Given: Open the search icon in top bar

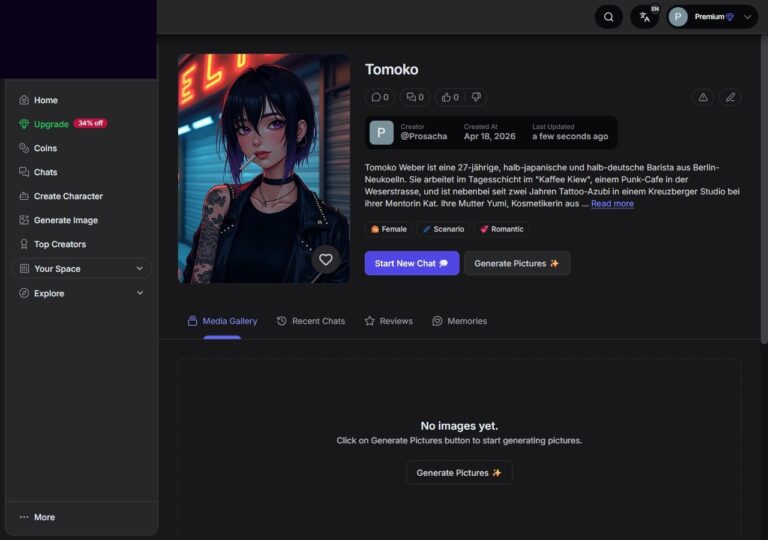Looking at the screenshot, I should 608,17.
